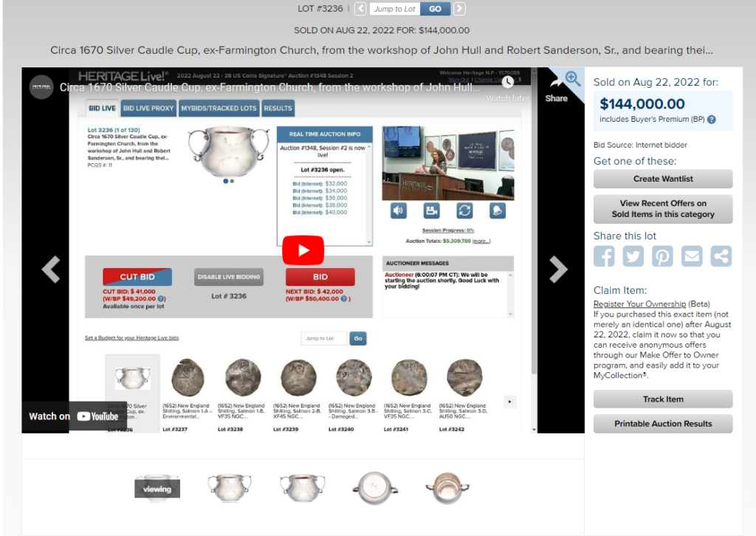This screenshot has width=756, height=536.
Task: Advance the lot carousel right arrow
Action: [509, 402]
